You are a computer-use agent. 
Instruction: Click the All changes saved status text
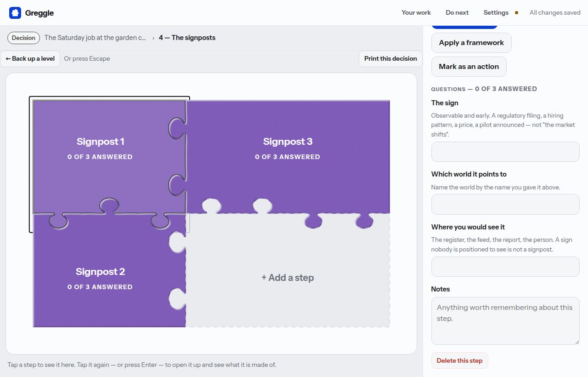tap(555, 13)
